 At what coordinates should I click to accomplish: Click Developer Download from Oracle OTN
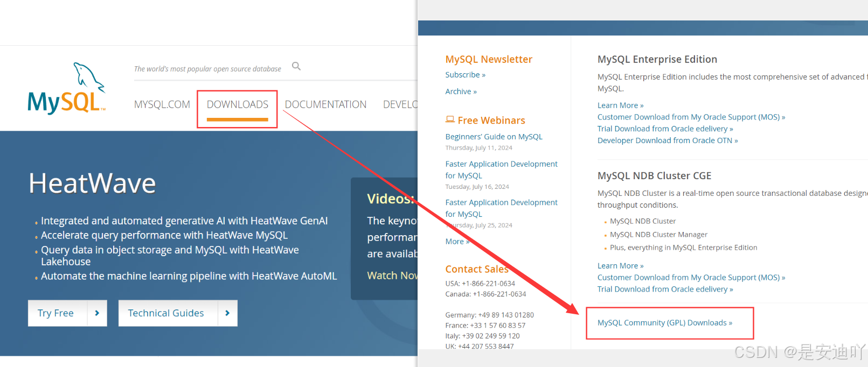coord(668,140)
